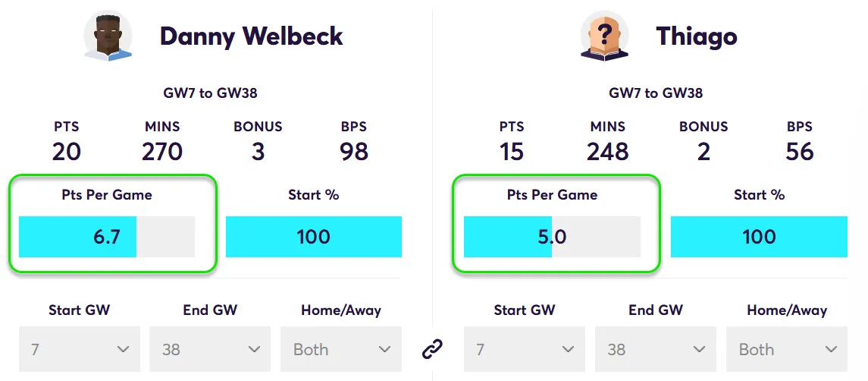Open Welbeck's End GW dropdown
The height and width of the screenshot is (381, 868).
(x=210, y=349)
